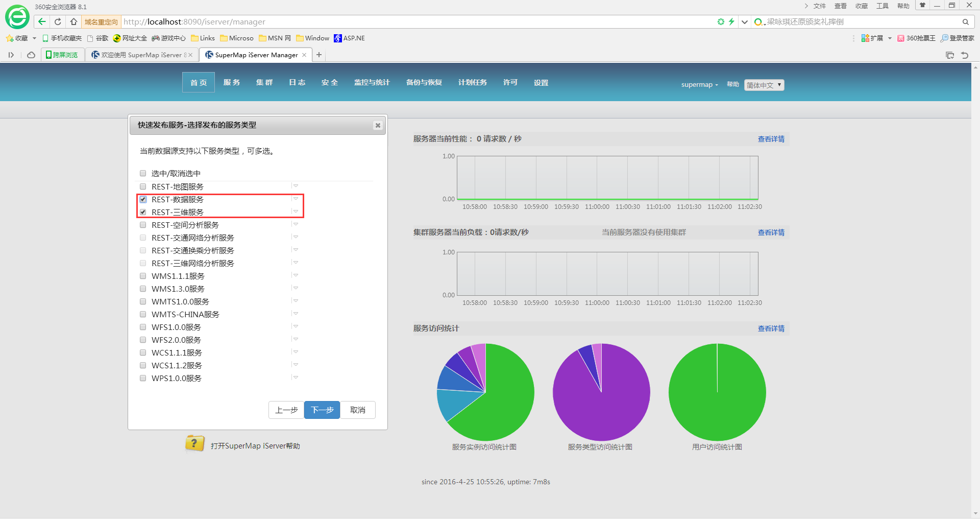Click the purple 服务类型访问统计图 pie chart
This screenshot has width=980, height=519.
point(601,392)
